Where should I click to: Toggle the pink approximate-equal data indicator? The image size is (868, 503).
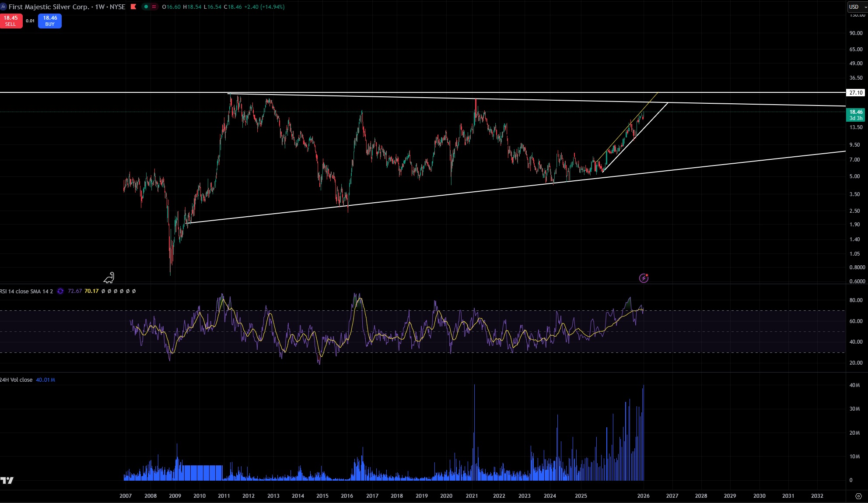point(154,7)
